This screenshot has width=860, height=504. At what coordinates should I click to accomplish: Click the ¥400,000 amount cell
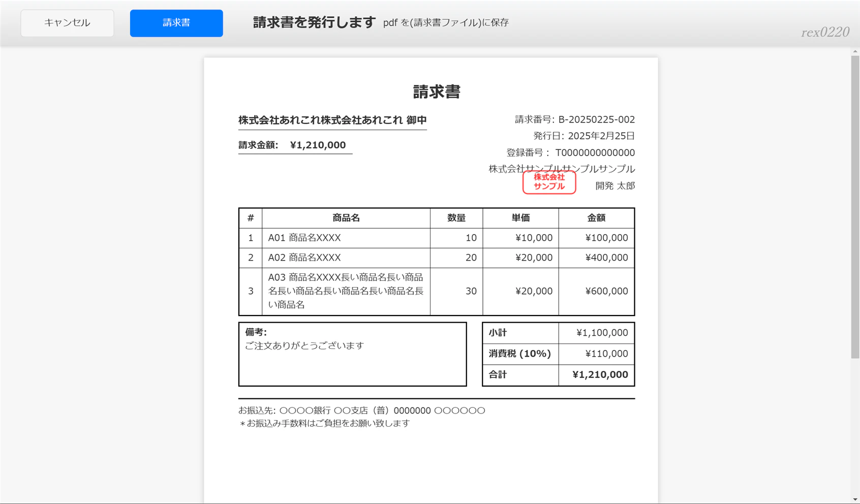point(596,258)
